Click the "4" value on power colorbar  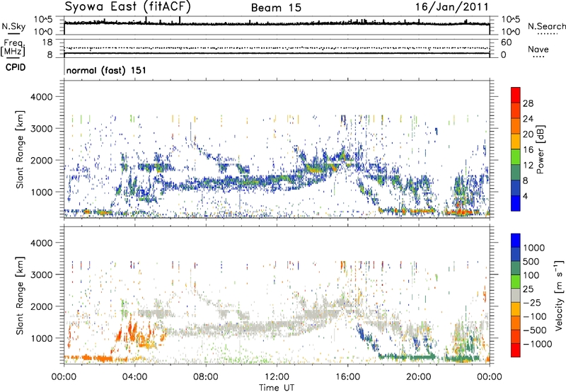525,196
